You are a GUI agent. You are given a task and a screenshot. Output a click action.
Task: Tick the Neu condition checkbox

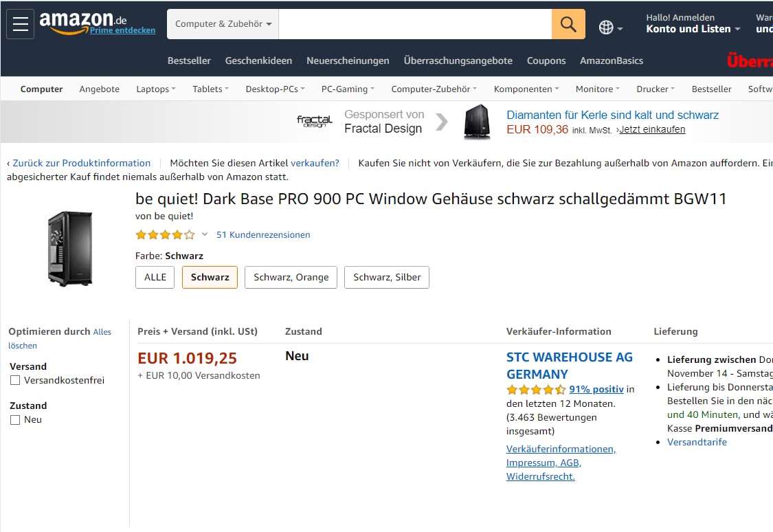coord(15,419)
